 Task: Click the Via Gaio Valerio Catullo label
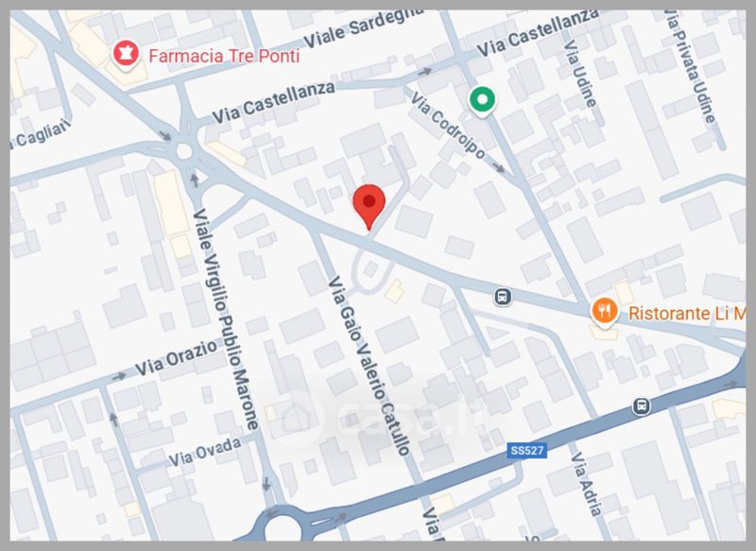(x=369, y=366)
